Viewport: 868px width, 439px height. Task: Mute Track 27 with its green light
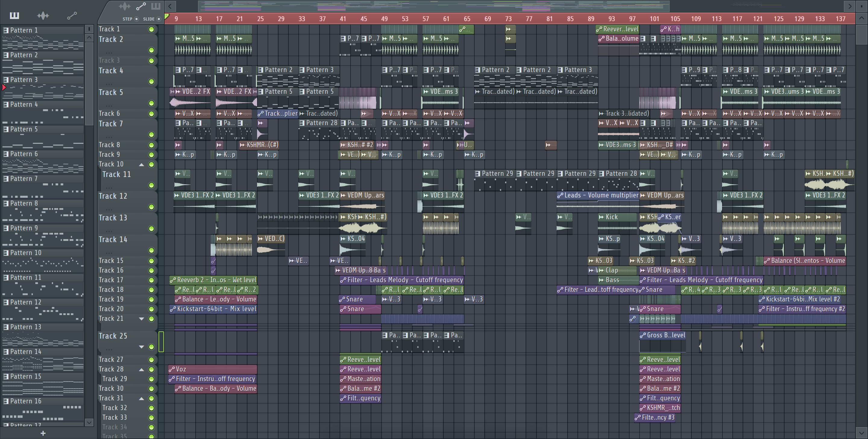tap(151, 360)
